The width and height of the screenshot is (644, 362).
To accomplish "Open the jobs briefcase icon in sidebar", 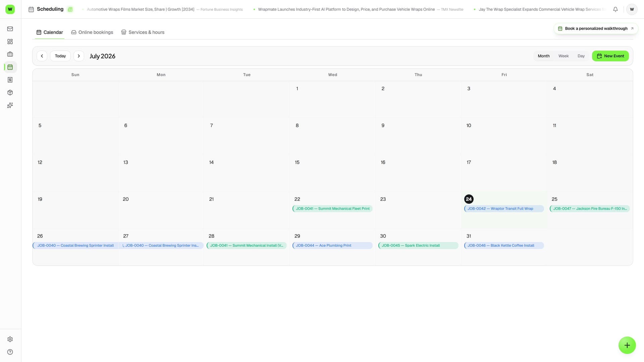I will click(x=10, y=54).
